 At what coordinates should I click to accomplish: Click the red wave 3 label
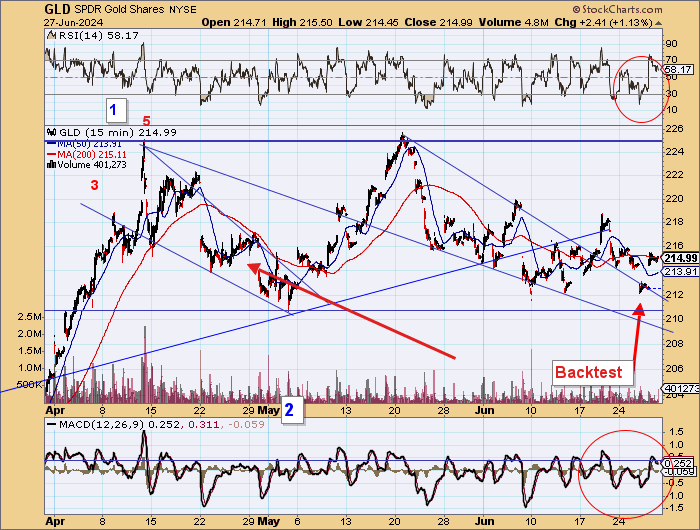pos(95,185)
